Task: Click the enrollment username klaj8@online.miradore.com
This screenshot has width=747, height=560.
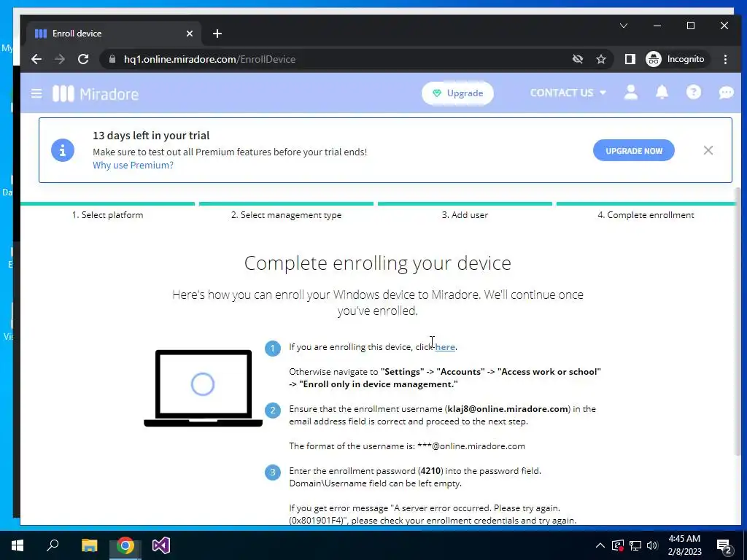Action: [x=508, y=409]
